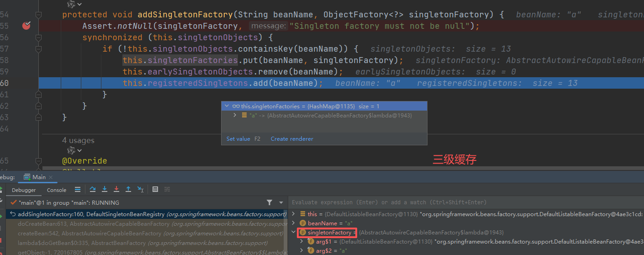Click the Run to Cursor icon

click(x=140, y=190)
